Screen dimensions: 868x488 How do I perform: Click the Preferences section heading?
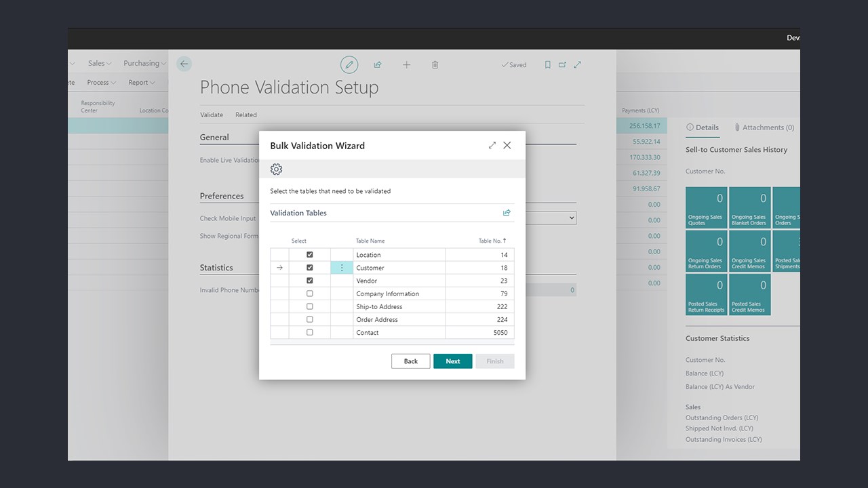[222, 196]
